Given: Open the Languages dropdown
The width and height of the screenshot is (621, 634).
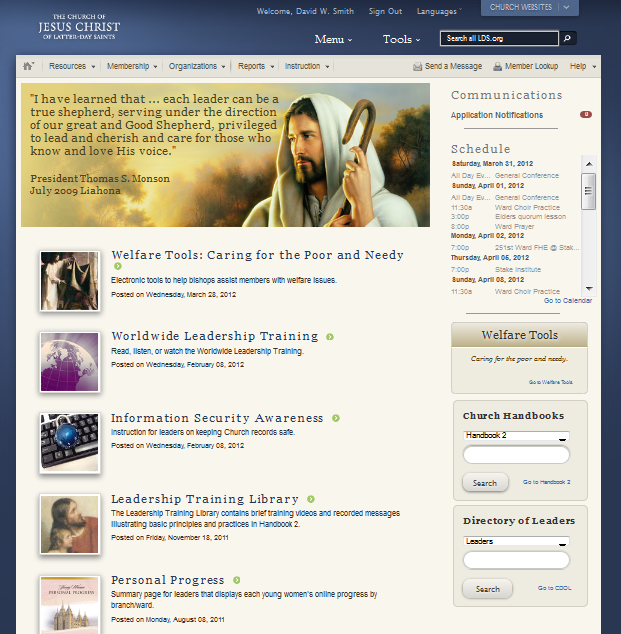Looking at the screenshot, I should (439, 11).
